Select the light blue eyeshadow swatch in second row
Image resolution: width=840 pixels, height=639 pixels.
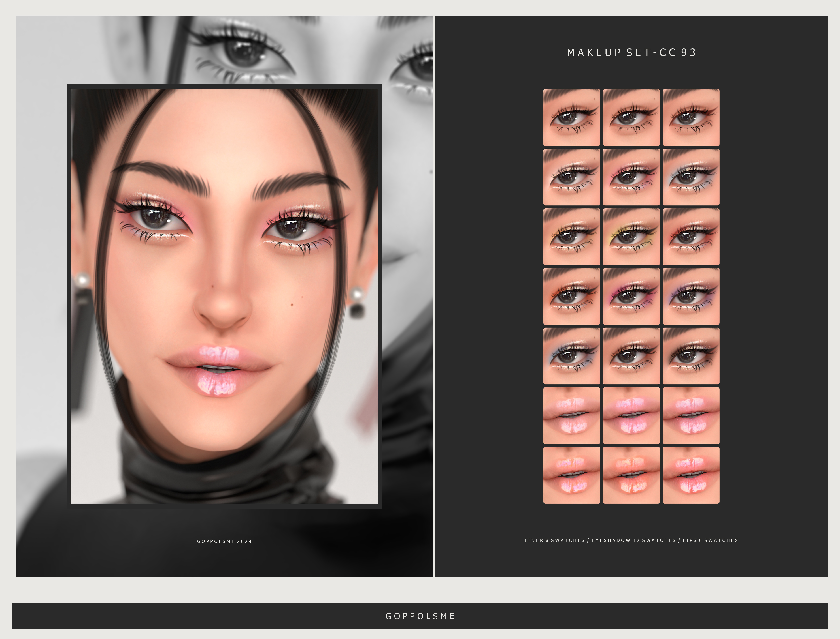click(691, 177)
